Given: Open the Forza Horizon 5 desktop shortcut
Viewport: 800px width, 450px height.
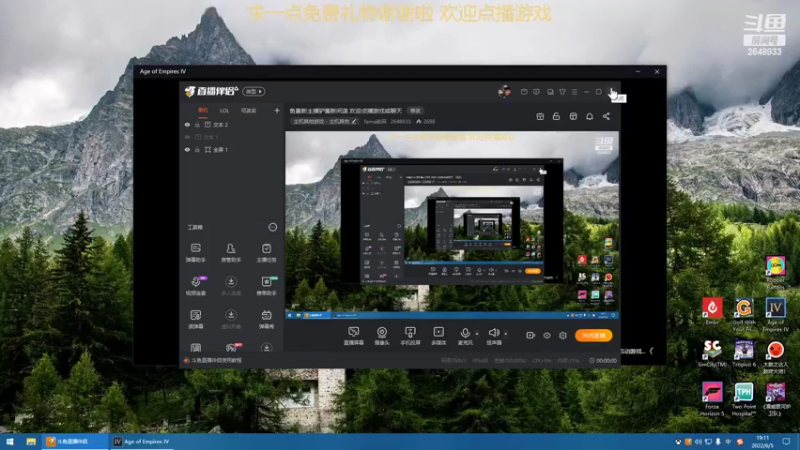Looking at the screenshot, I should click(712, 399).
